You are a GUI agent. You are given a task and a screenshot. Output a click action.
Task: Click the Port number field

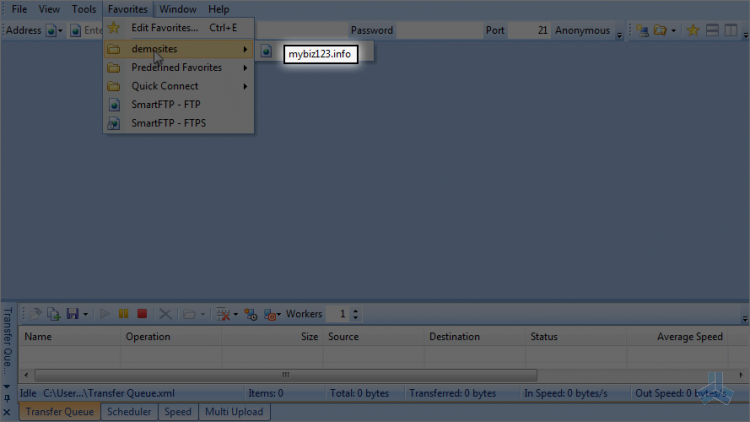(529, 31)
